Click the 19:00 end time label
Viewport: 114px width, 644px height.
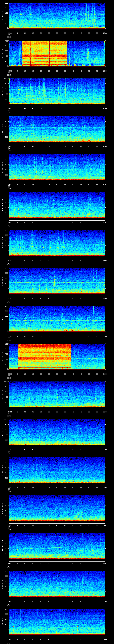[x=105, y=184]
